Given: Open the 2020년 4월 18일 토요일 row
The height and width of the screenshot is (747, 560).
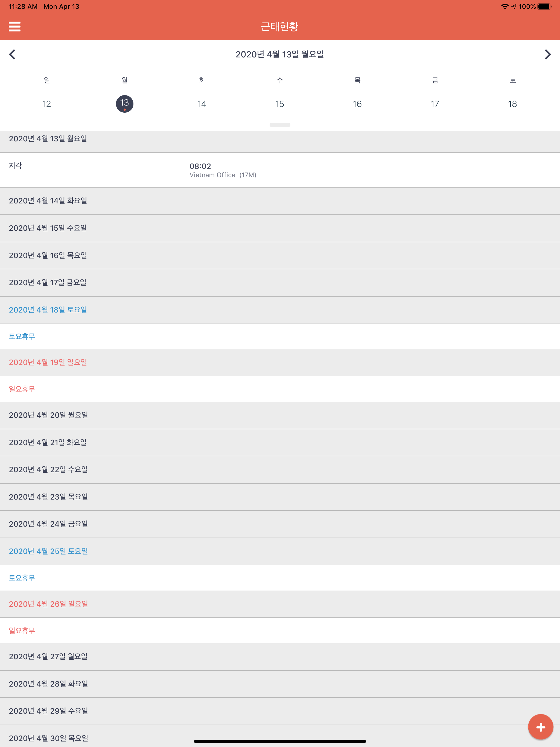Looking at the screenshot, I should pos(48,310).
